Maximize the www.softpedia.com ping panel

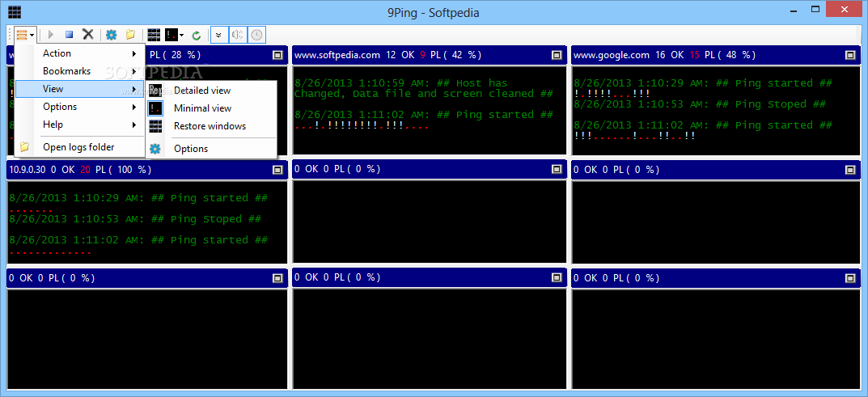(x=557, y=55)
